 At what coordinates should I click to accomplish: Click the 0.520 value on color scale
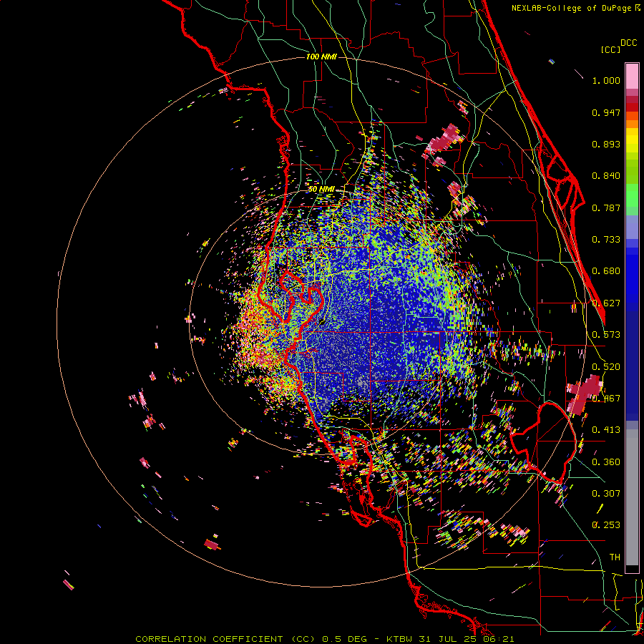pyautogui.click(x=606, y=367)
